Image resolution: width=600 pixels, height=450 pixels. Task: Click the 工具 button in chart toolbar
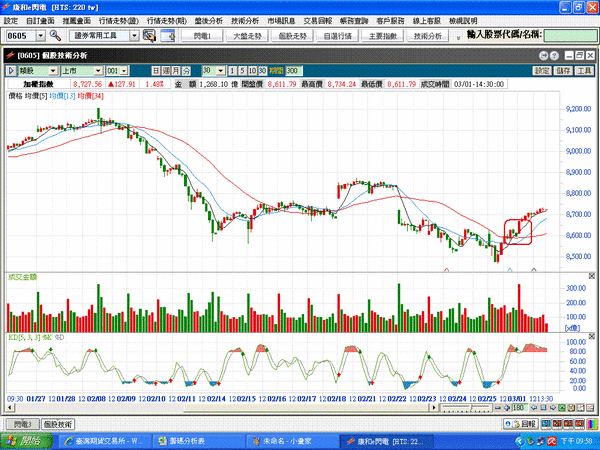[584, 71]
